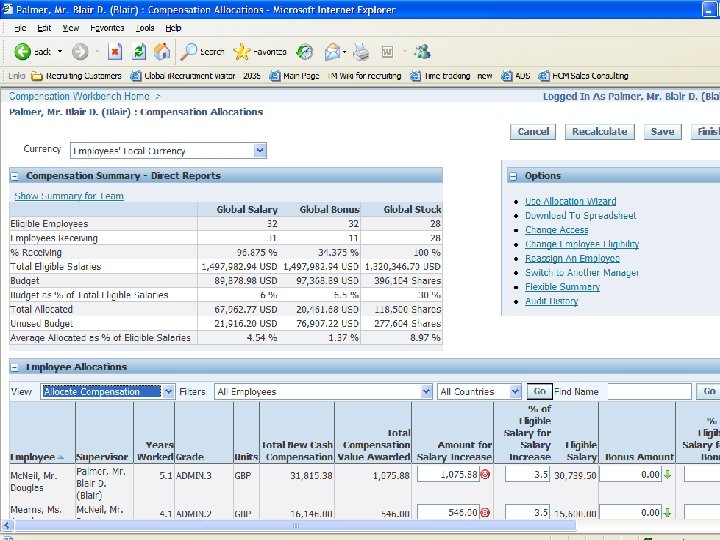The height and width of the screenshot is (540, 720).
Task: Open the Use Allocation Wizard link
Action: pyautogui.click(x=571, y=201)
